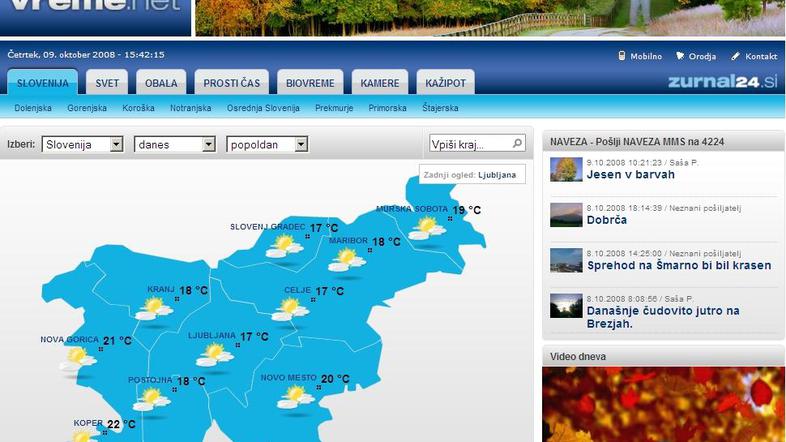
Task: Open the Jesen v barvah article
Action: [x=630, y=174]
